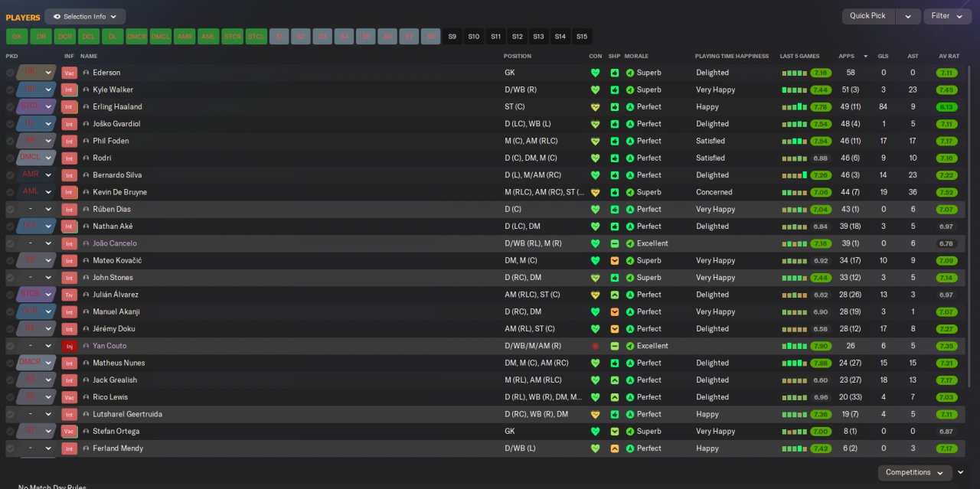Viewport: 980px width, 489px height.
Task: Select the AML position slot
Action: click(208, 37)
